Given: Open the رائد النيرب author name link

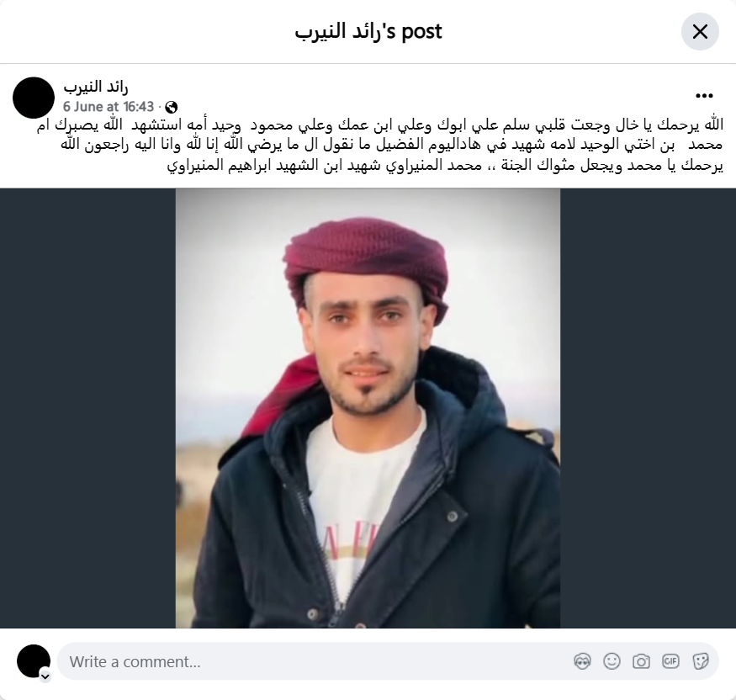Looking at the screenshot, I should pyautogui.click(x=96, y=87).
